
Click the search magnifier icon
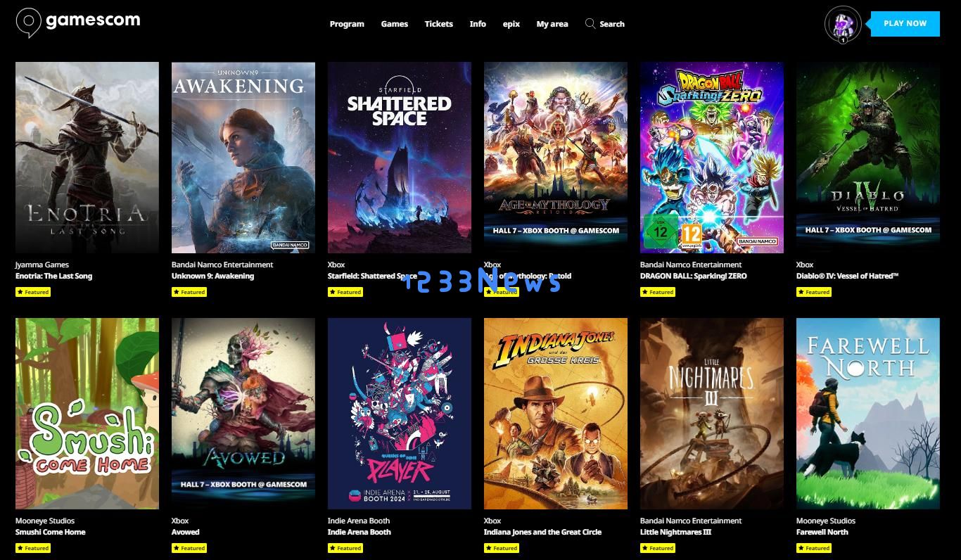click(590, 23)
